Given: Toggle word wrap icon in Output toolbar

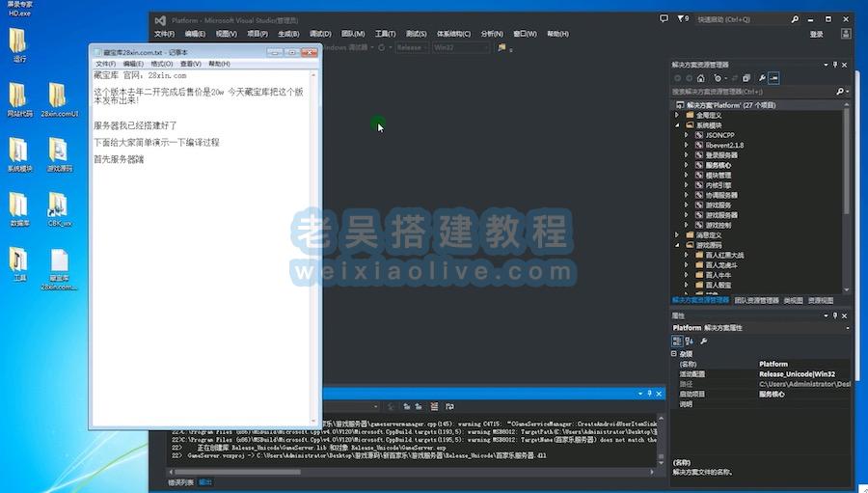Looking at the screenshot, I should tap(449, 406).
